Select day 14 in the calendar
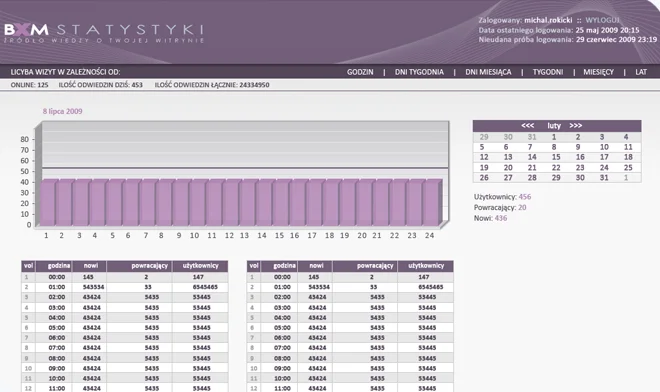Viewport: 660px width, 392px height. 532,157
